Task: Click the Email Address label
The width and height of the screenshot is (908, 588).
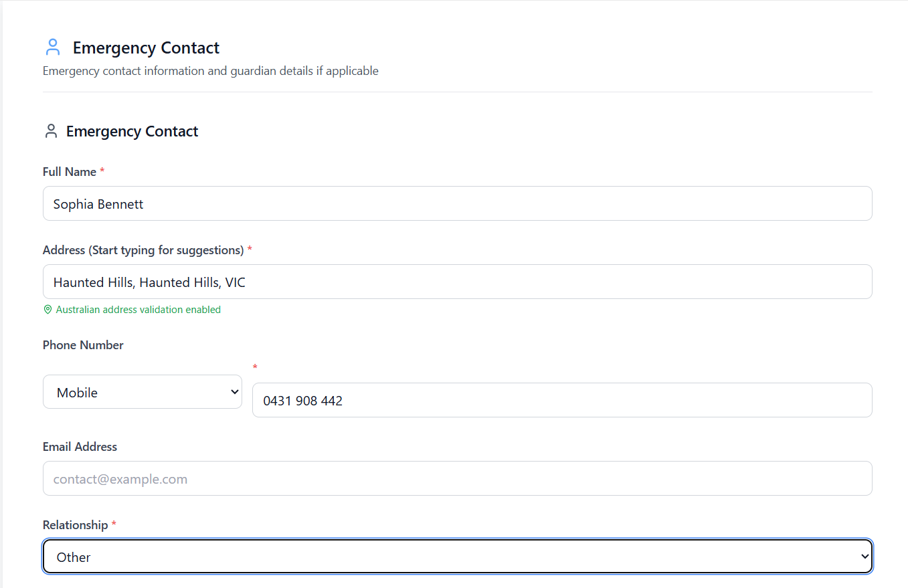Action: (x=80, y=446)
